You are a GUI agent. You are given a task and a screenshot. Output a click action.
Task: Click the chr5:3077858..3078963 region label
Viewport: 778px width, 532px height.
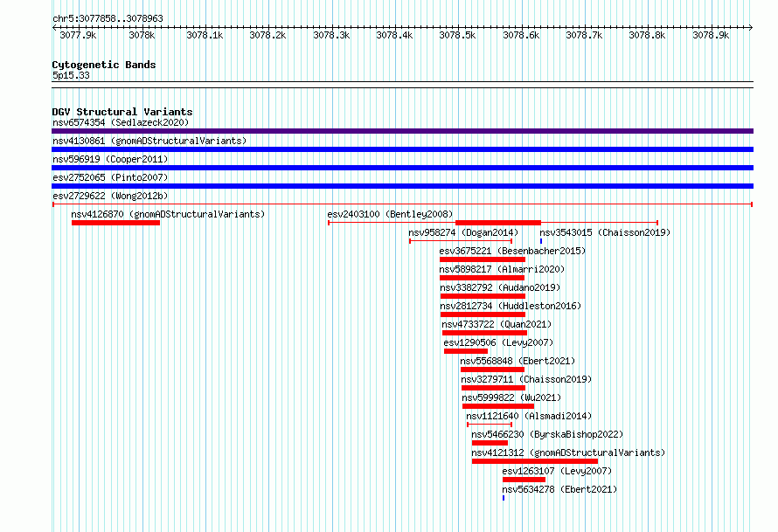[108, 18]
